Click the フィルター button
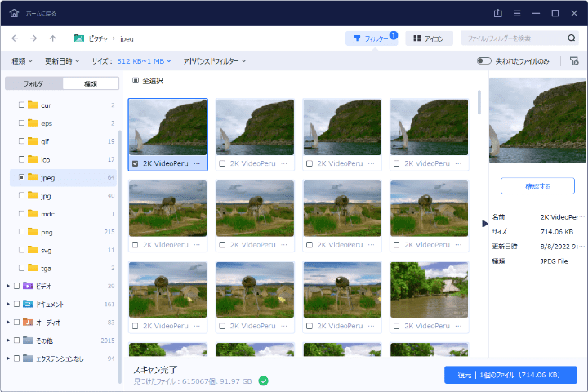 tap(372, 38)
